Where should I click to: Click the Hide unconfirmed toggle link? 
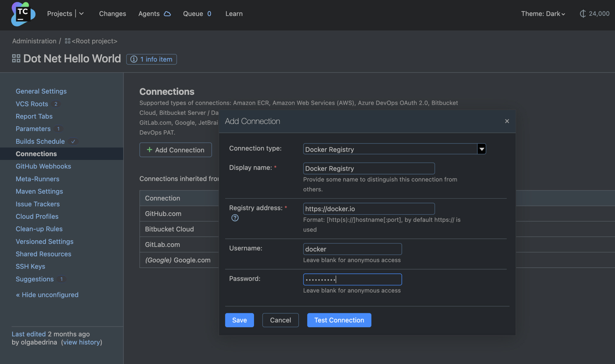(x=47, y=295)
